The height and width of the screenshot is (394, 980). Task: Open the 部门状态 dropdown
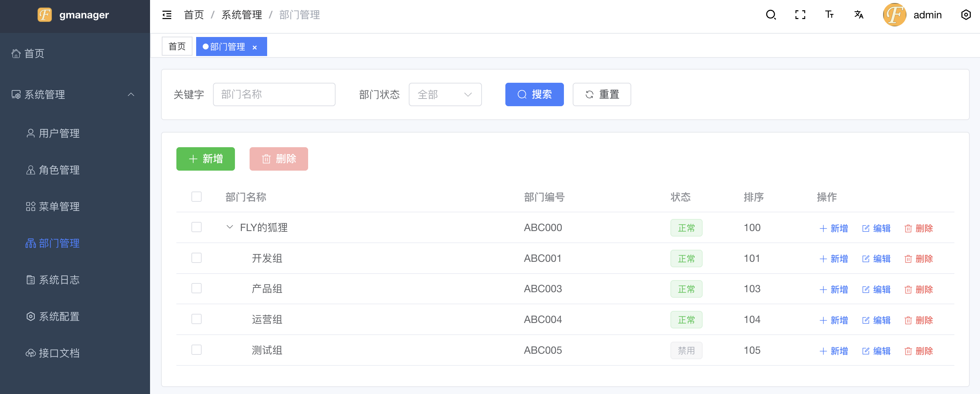[x=445, y=94]
